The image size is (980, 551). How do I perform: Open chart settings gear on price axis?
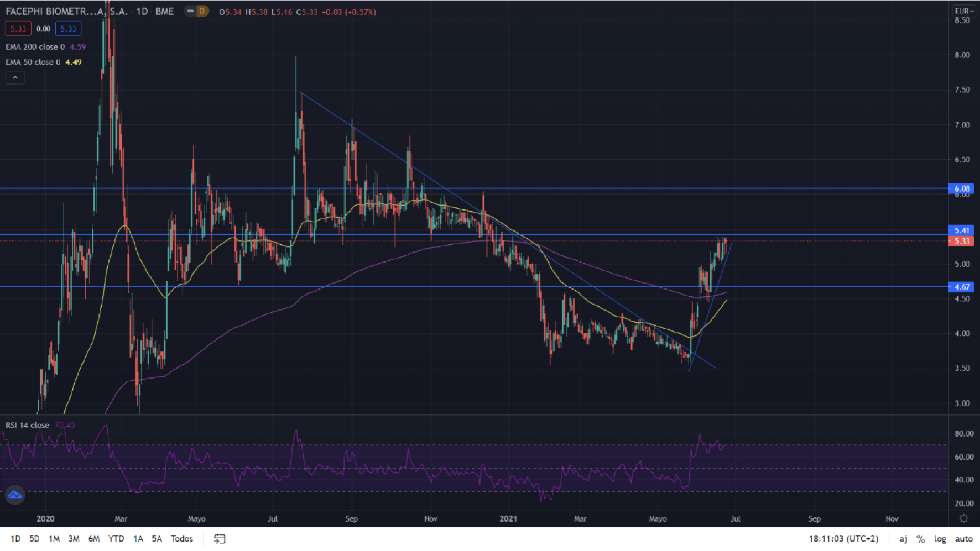(963, 518)
